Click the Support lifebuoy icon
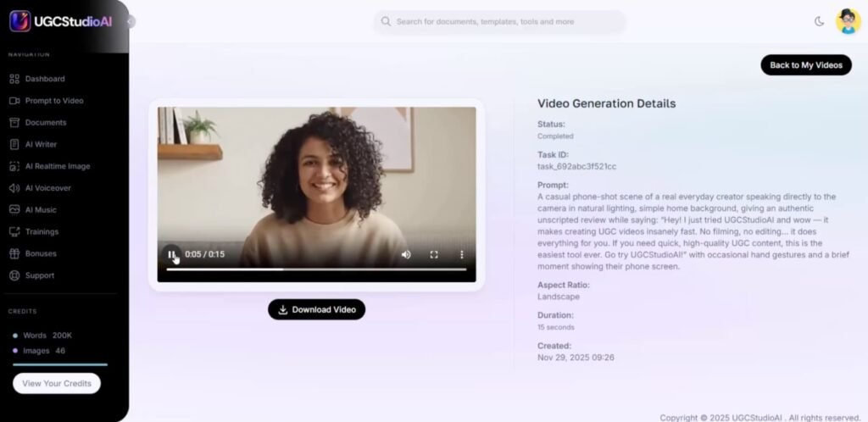The image size is (868, 422). click(x=14, y=275)
